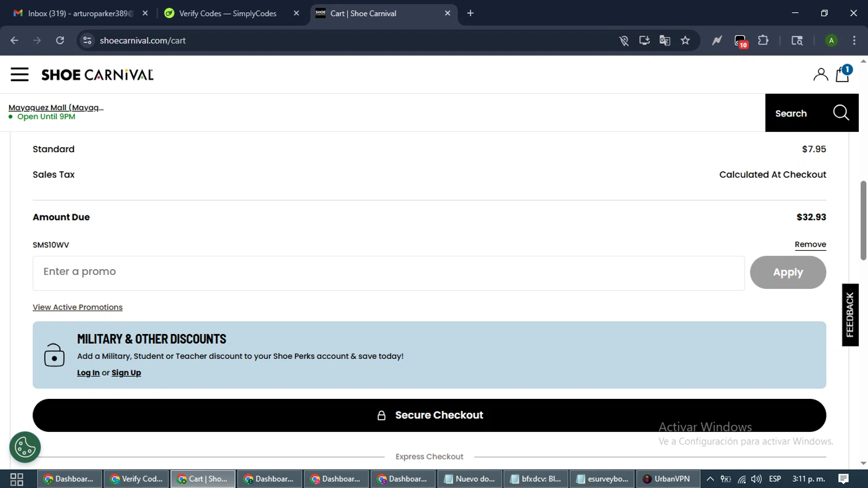
Task: Click inside the Enter a promo field
Action: pos(389,273)
